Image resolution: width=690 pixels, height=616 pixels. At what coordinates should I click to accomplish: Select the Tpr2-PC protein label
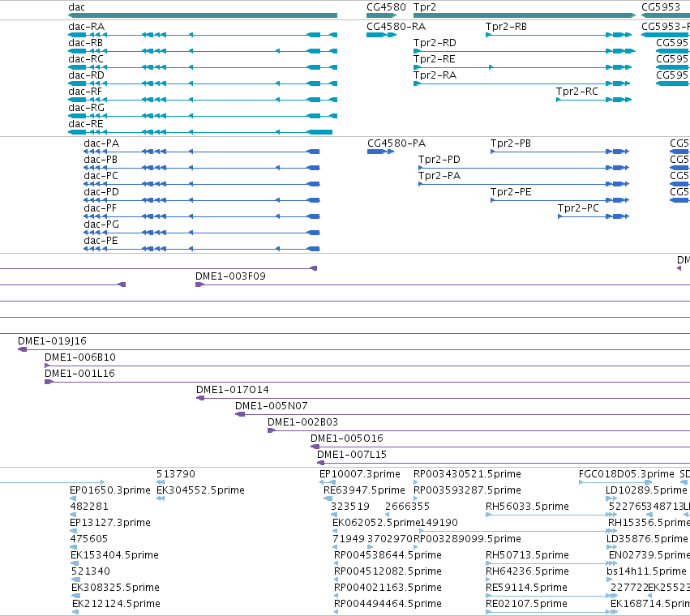click(x=578, y=208)
